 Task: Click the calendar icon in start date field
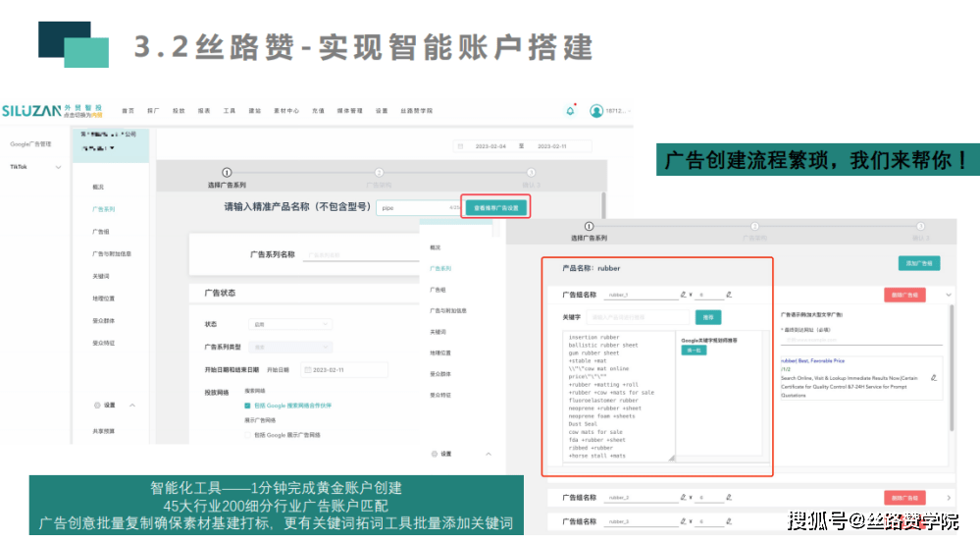[307, 370]
